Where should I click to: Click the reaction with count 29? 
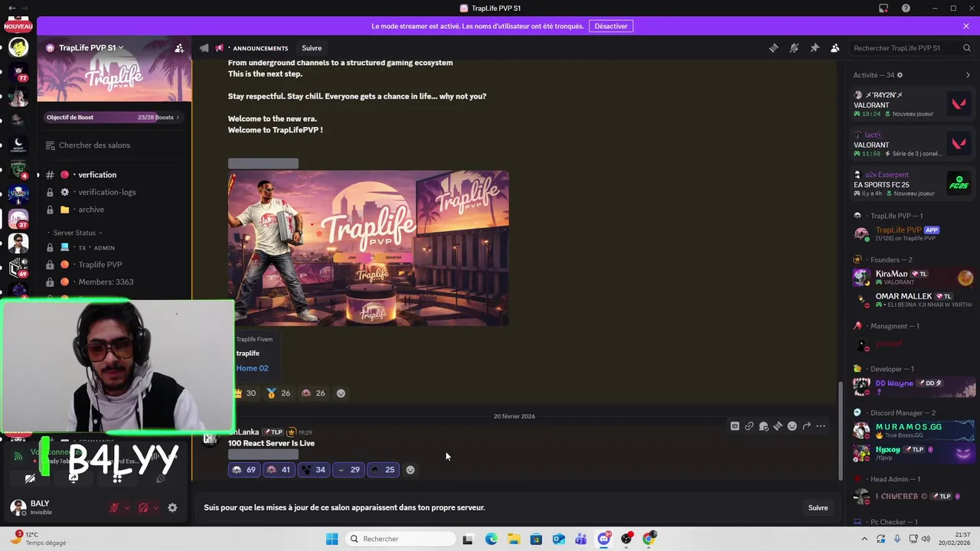coord(348,470)
